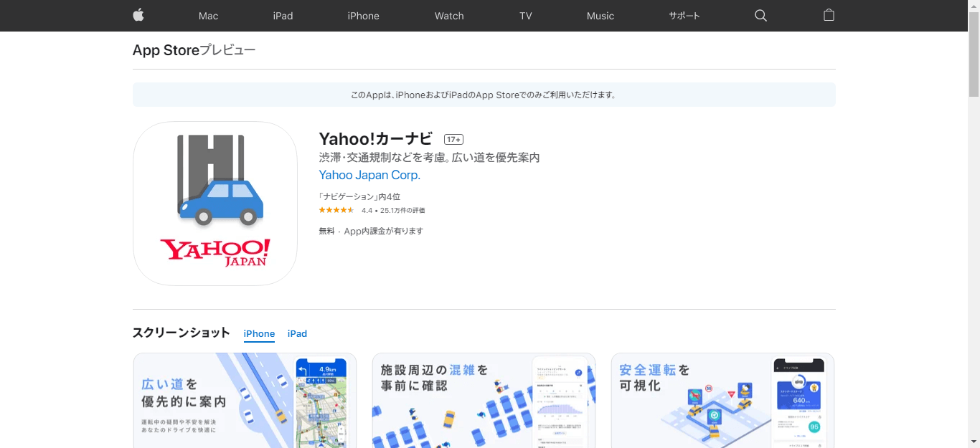Click the Yahoo!カーナビ app icon
This screenshot has height=448, width=980.
(x=215, y=203)
